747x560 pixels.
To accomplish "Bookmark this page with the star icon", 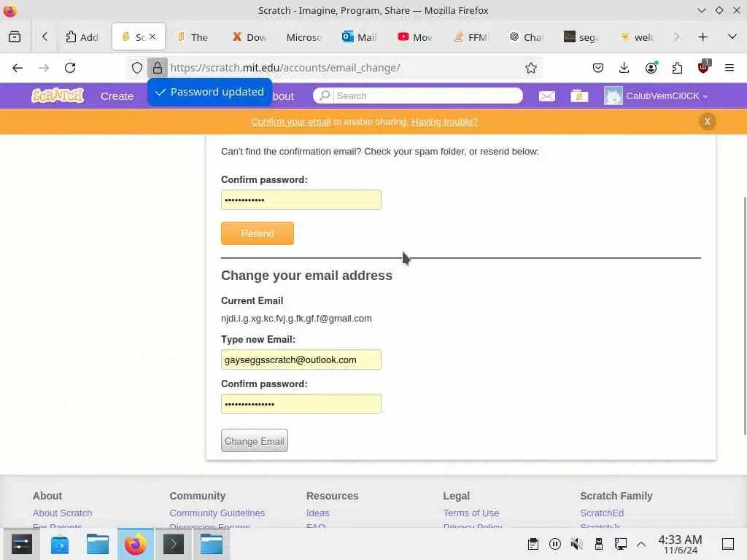I will [x=531, y=68].
